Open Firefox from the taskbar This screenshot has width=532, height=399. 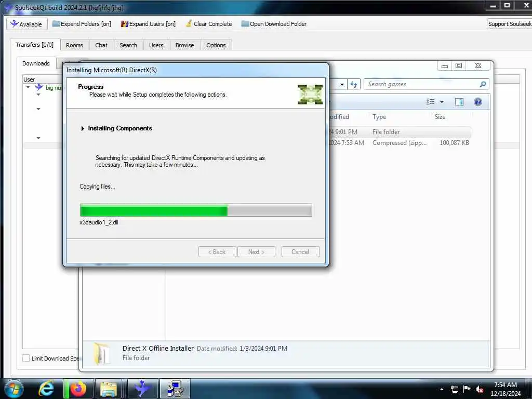click(x=78, y=389)
